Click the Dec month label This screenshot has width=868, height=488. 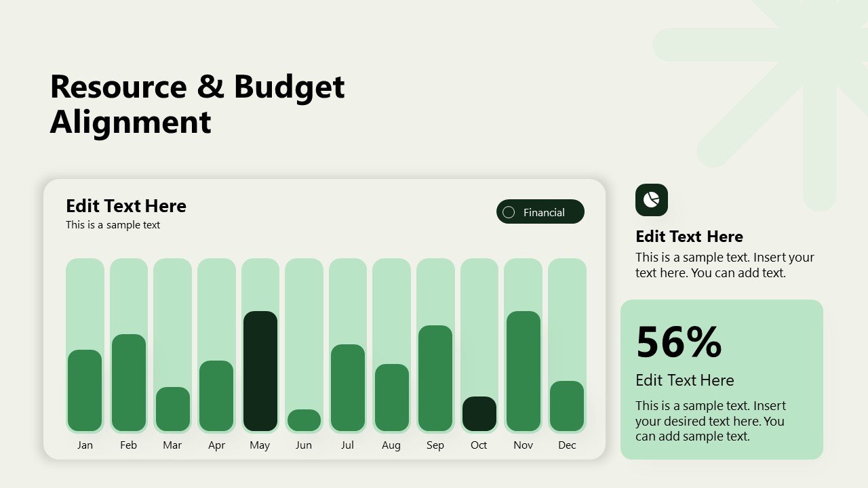(567, 445)
